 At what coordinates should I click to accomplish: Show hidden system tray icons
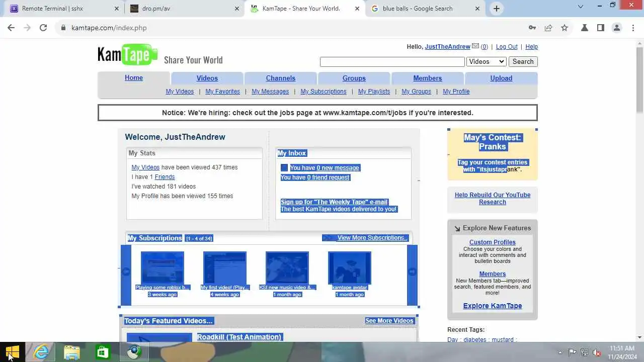pos(560,352)
